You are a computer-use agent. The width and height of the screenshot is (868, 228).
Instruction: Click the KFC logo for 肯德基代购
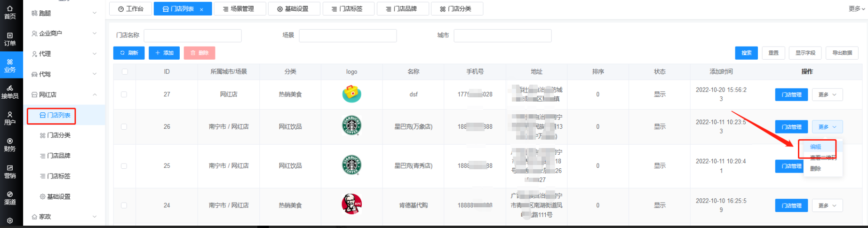(351, 204)
